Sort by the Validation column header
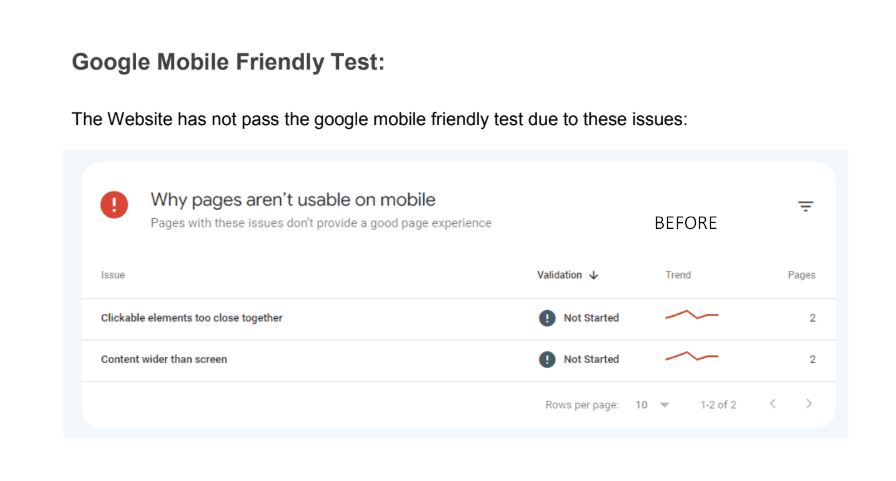This screenshot has height=481, width=896. (559, 275)
